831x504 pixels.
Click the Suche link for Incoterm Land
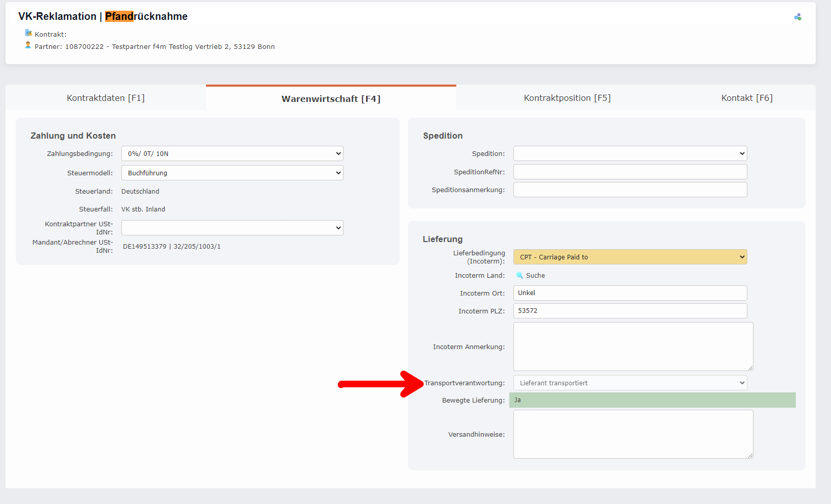[x=534, y=275]
